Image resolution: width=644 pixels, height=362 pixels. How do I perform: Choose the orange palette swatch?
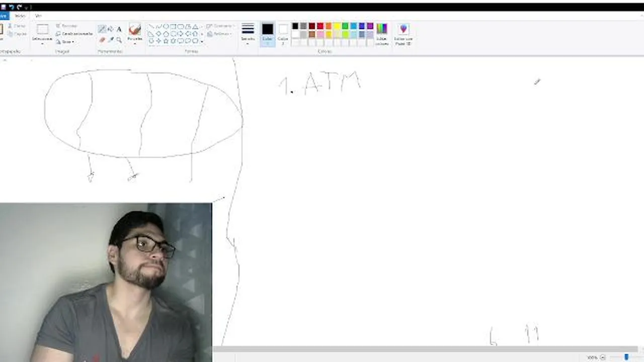(329, 26)
